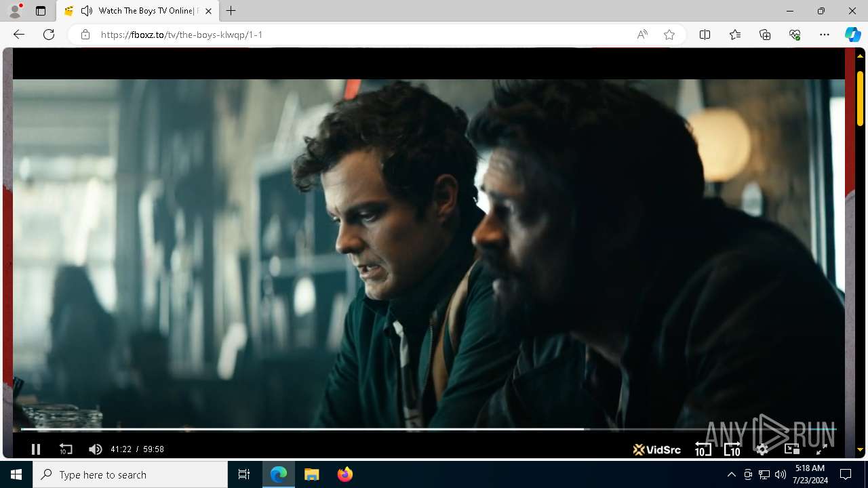868x488 pixels.
Task: Mute tab via speaker icon
Action: tap(87, 11)
